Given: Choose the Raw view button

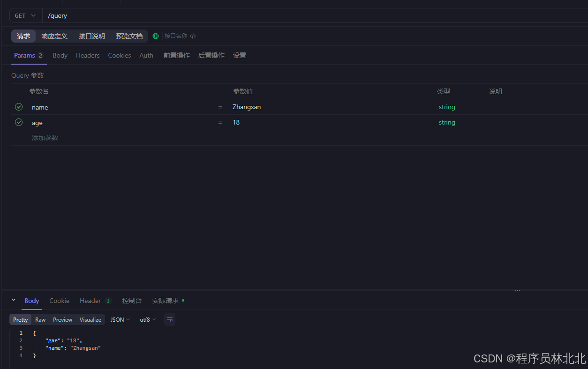Looking at the screenshot, I should click(x=40, y=319).
